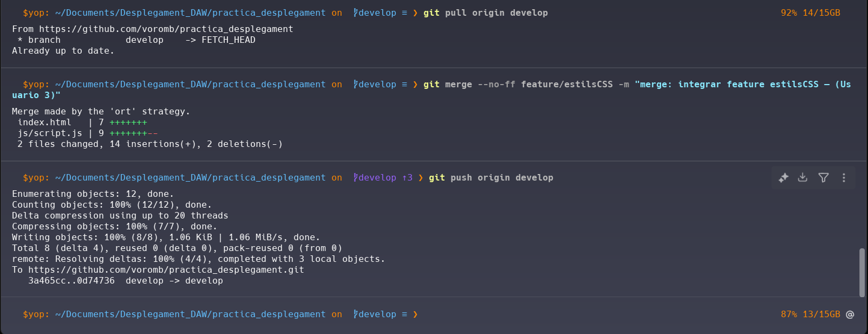The width and height of the screenshot is (868, 334).
Task: Click the 'Already up to date.' output line
Action: [63, 51]
